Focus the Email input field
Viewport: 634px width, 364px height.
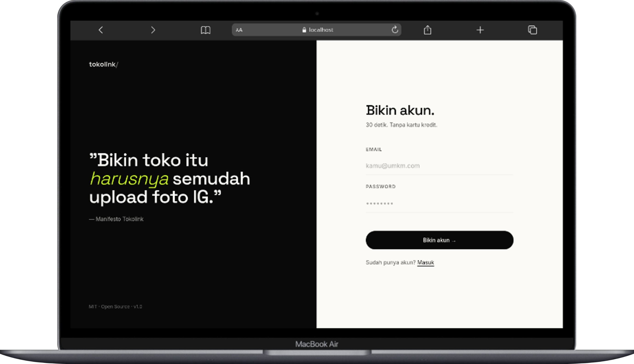(x=440, y=166)
